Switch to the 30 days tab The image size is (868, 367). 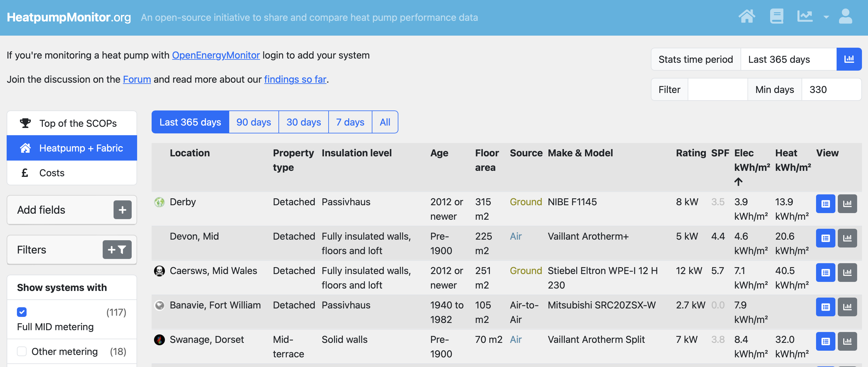pyautogui.click(x=304, y=122)
